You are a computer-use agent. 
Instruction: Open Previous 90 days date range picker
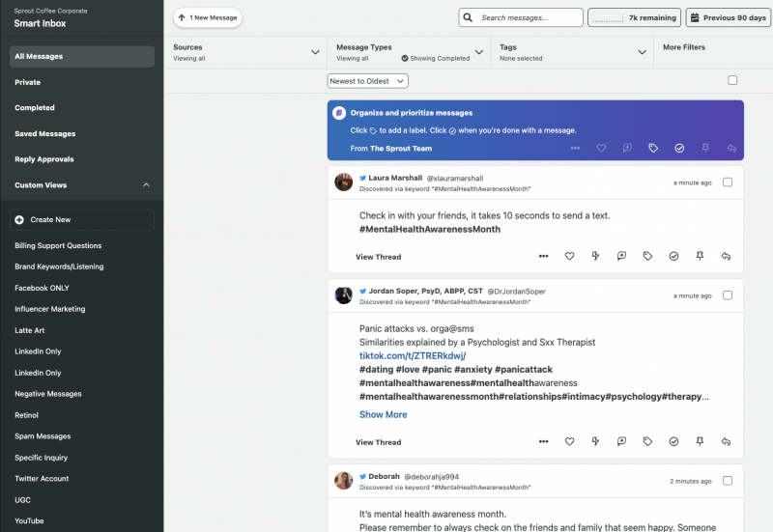[728, 17]
